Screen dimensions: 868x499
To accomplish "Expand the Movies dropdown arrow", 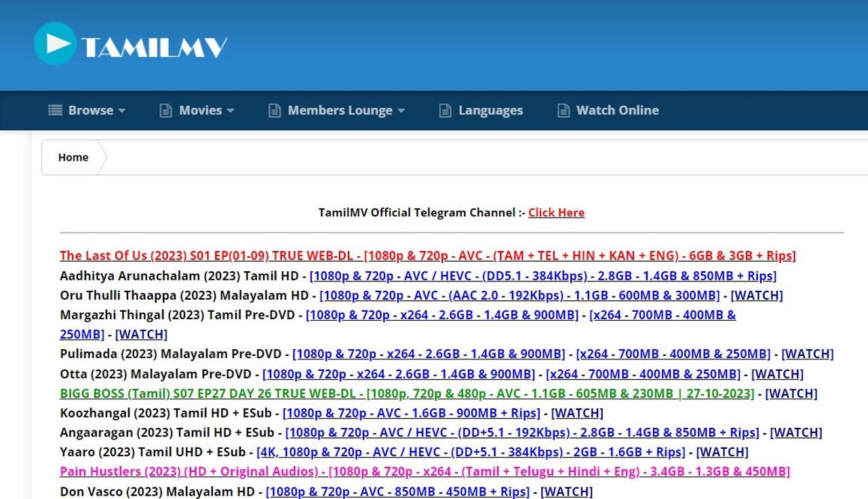I will (x=231, y=111).
